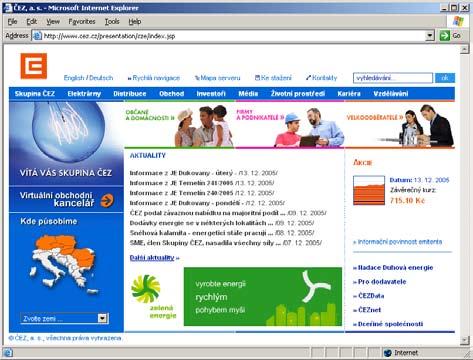Click the Ke stažení link

point(273,78)
